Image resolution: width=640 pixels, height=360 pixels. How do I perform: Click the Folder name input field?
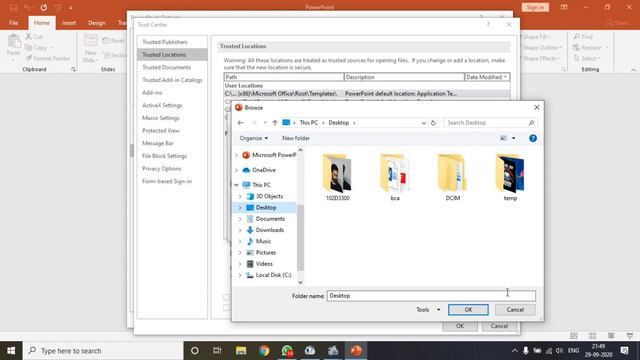431,296
